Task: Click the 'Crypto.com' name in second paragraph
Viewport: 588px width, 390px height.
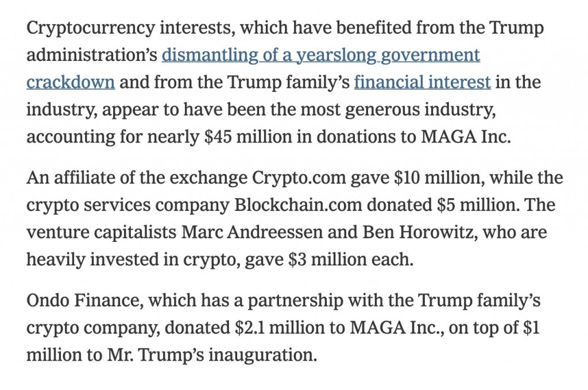Action: [299, 178]
